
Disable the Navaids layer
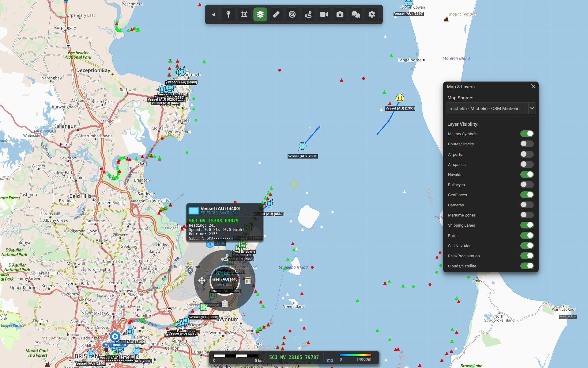click(527, 174)
